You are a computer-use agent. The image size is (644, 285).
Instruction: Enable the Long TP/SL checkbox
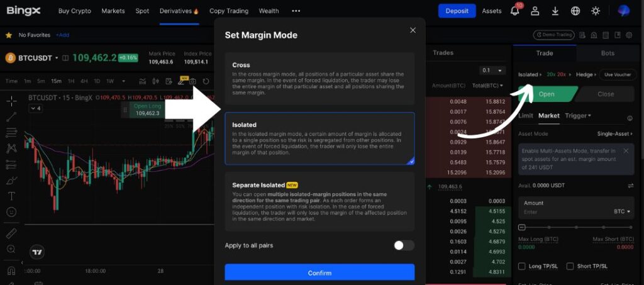click(x=521, y=266)
